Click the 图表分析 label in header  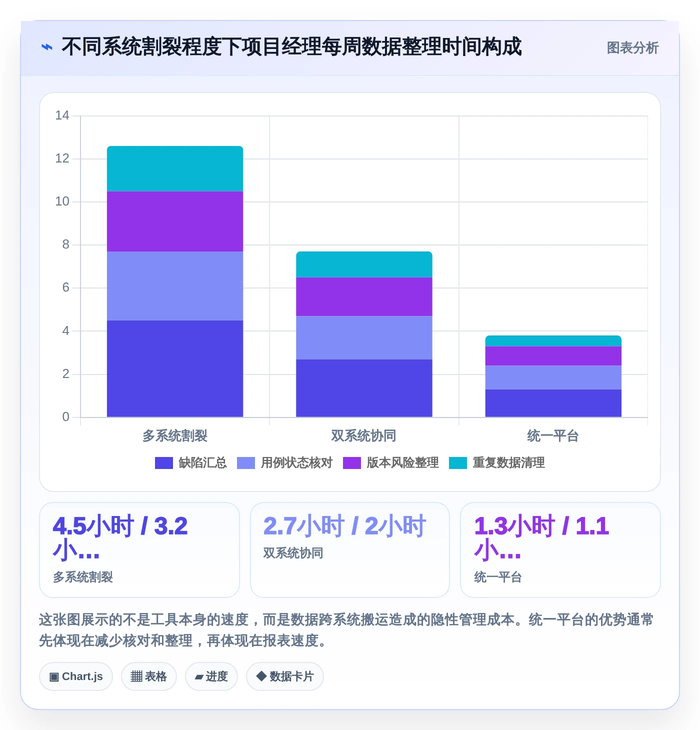(x=632, y=48)
